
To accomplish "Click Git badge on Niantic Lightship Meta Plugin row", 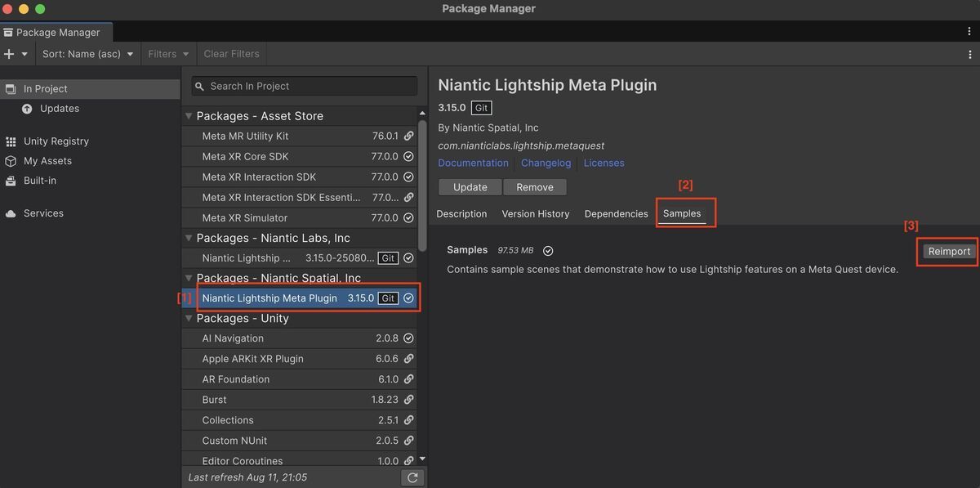I will tap(388, 298).
